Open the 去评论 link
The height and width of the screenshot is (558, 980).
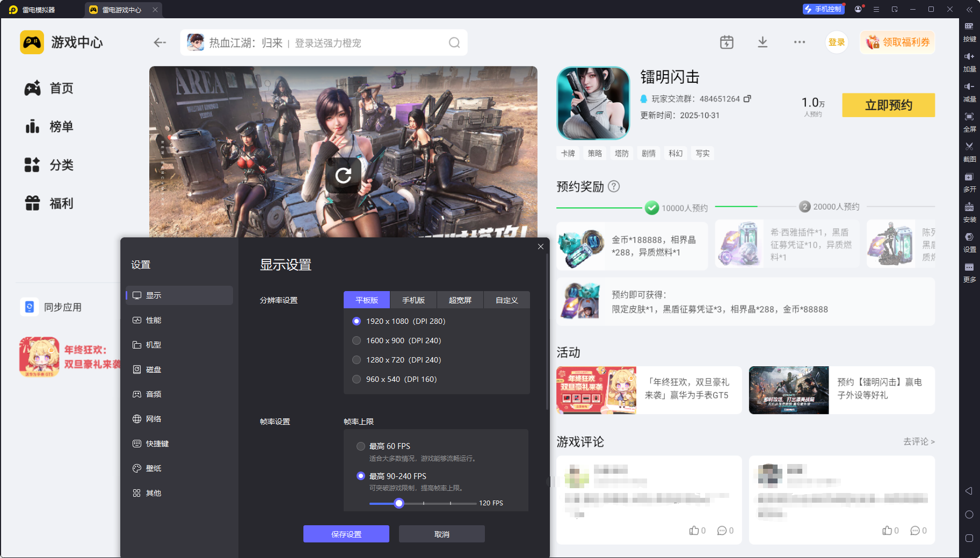(x=919, y=441)
